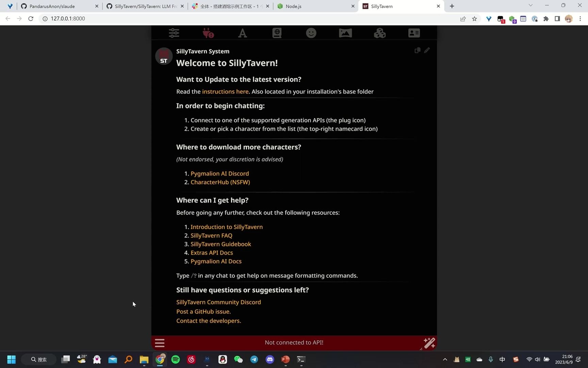This screenshot has width=588, height=368.
Task: Open the 21:06 clock and calendar
Action: coord(564,359)
